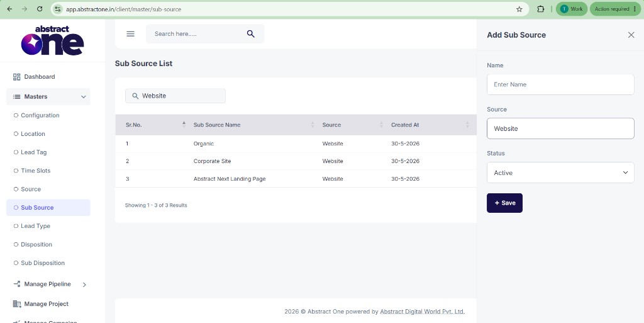The image size is (644, 323).
Task: Reload the page with refresh icon
Action: pos(40,9)
